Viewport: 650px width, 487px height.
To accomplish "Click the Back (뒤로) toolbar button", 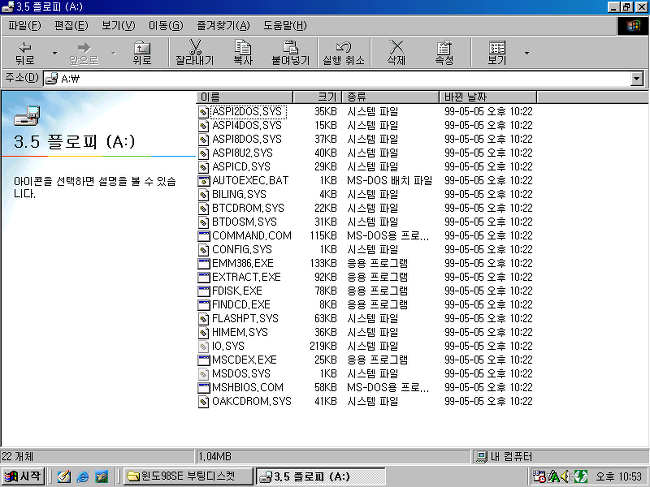I will [25, 53].
